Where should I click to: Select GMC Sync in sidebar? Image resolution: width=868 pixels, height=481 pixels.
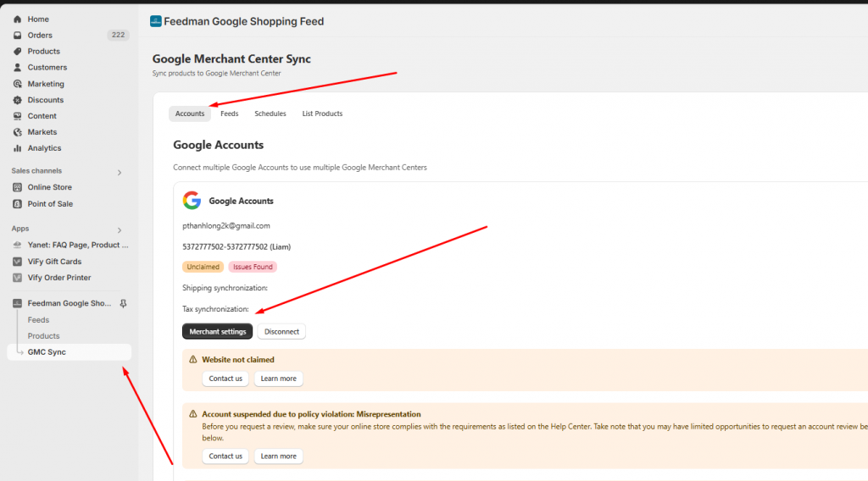(x=70, y=352)
